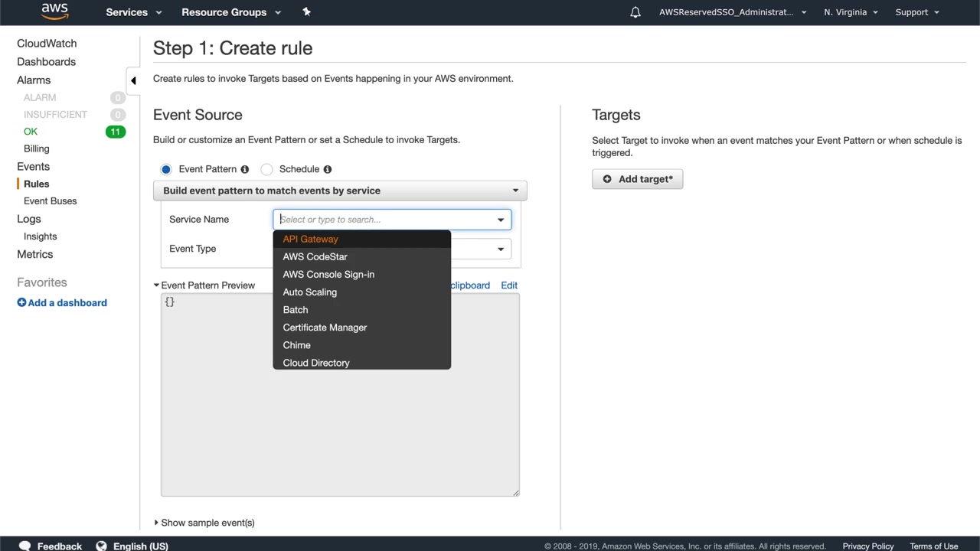Click the globe language icon
Screen dimensions: 980x551
click(x=101, y=546)
